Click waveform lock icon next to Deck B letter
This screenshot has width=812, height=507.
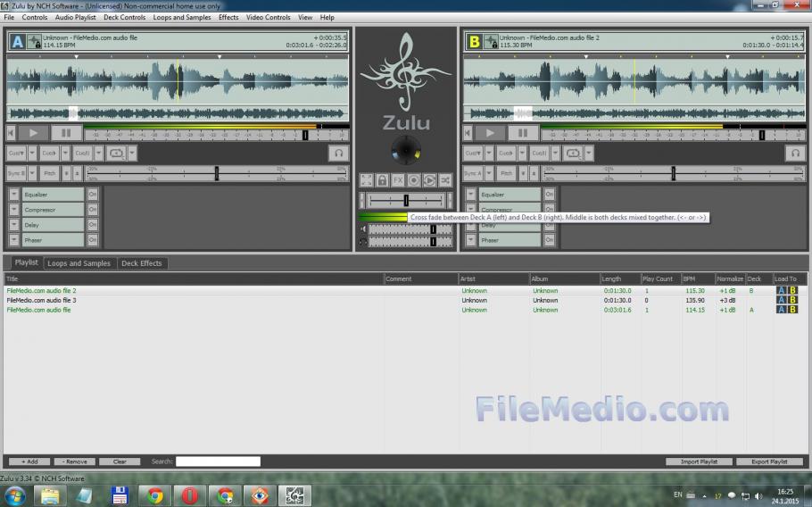491,41
